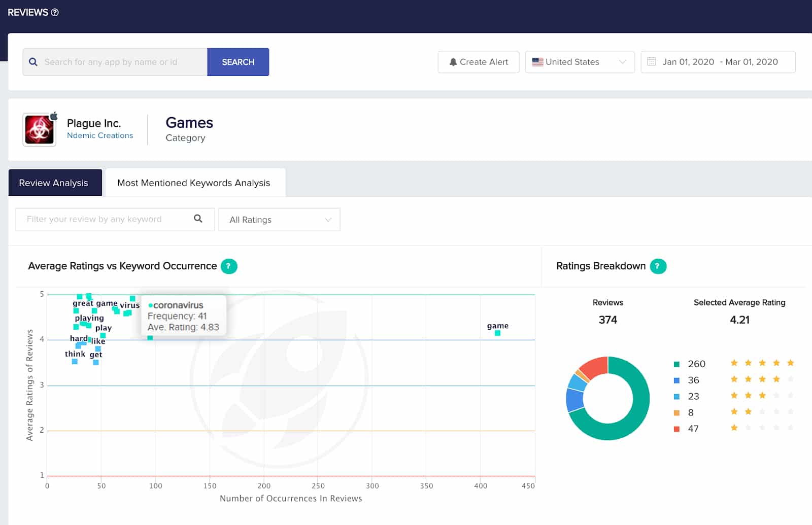This screenshot has height=525, width=812.
Task: Click the 'game' data point on scatter chart
Action: click(497, 333)
